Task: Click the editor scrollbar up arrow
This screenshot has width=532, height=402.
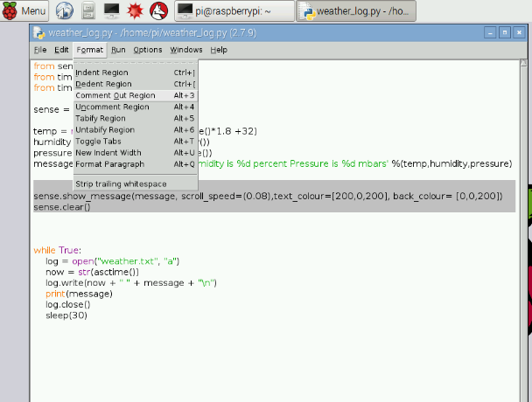Action: click(523, 63)
